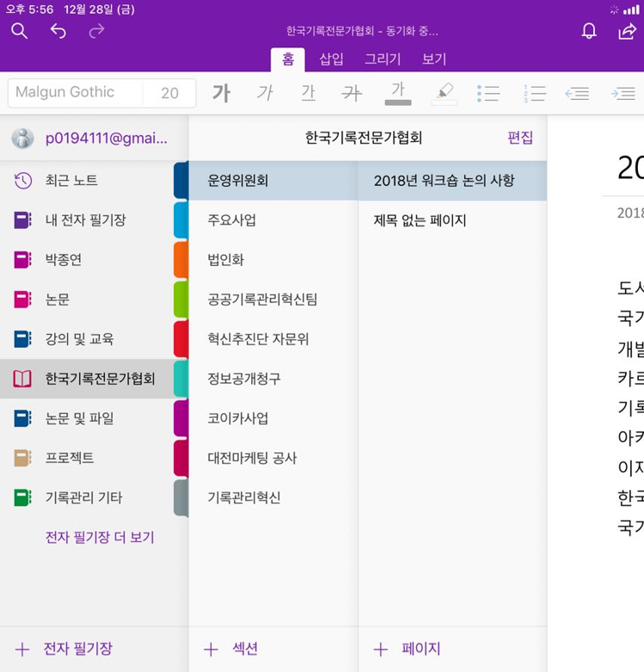This screenshot has width=644, height=672.
Task: Select the 정보공개청구 section
Action: (x=273, y=379)
